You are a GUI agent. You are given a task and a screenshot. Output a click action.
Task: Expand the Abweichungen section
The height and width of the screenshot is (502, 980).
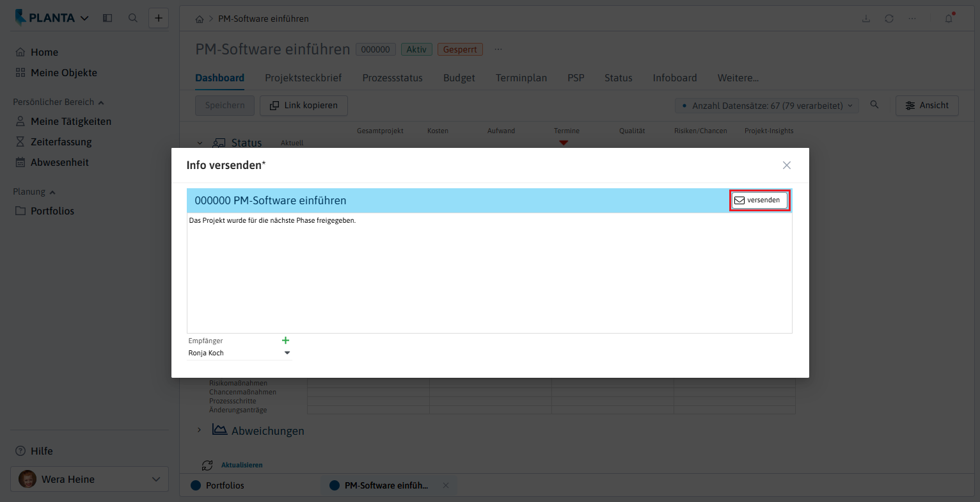coord(200,430)
